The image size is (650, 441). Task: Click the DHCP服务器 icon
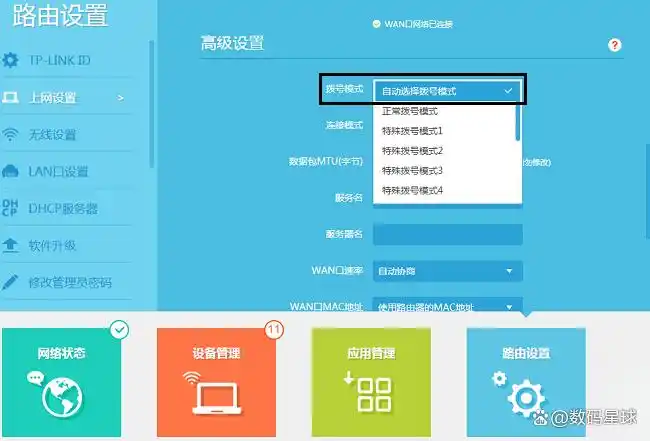tap(10, 208)
